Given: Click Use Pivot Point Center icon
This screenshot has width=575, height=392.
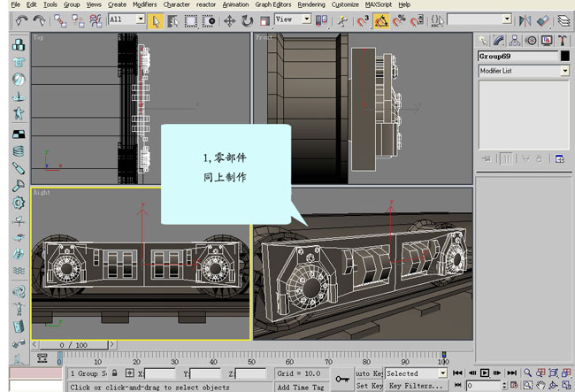Looking at the screenshot, I should [x=322, y=20].
